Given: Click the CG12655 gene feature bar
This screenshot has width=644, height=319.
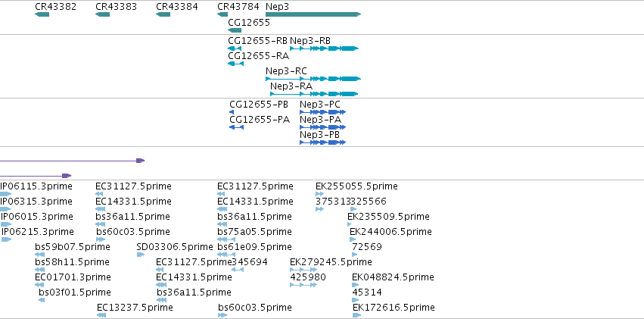Looking at the screenshot, I should click(x=235, y=30).
